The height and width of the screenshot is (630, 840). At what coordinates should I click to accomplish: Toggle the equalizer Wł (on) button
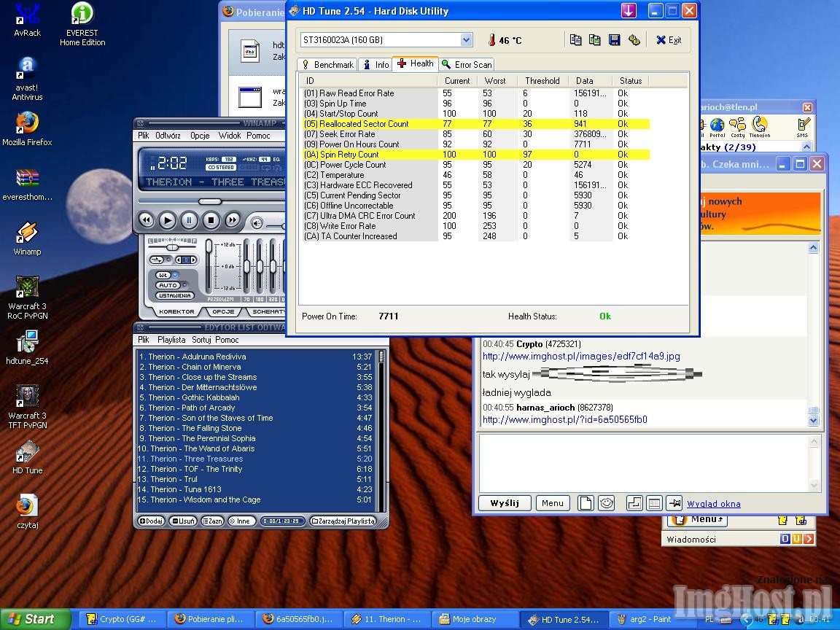[165, 275]
